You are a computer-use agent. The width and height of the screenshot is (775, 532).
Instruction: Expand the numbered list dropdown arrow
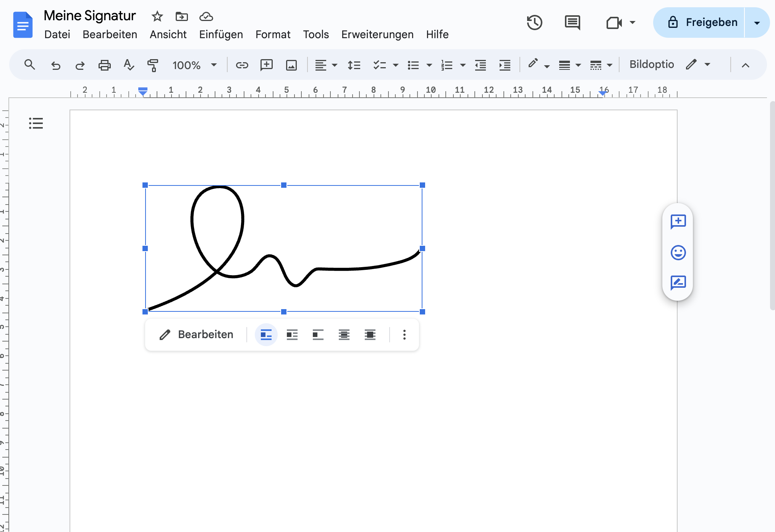[x=463, y=65]
